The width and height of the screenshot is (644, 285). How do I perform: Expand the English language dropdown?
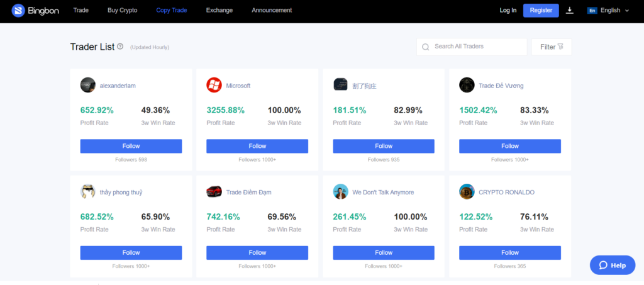point(608,11)
